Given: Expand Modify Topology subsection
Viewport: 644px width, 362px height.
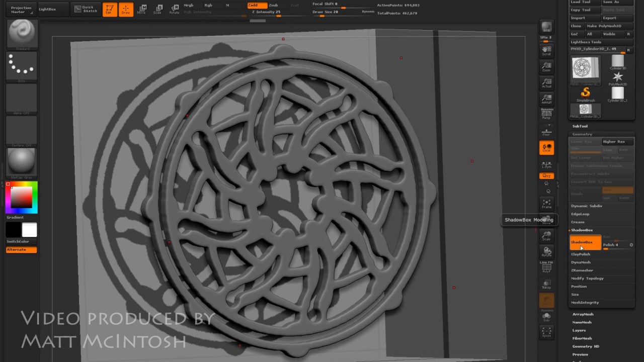Looking at the screenshot, I should tap(587, 279).
